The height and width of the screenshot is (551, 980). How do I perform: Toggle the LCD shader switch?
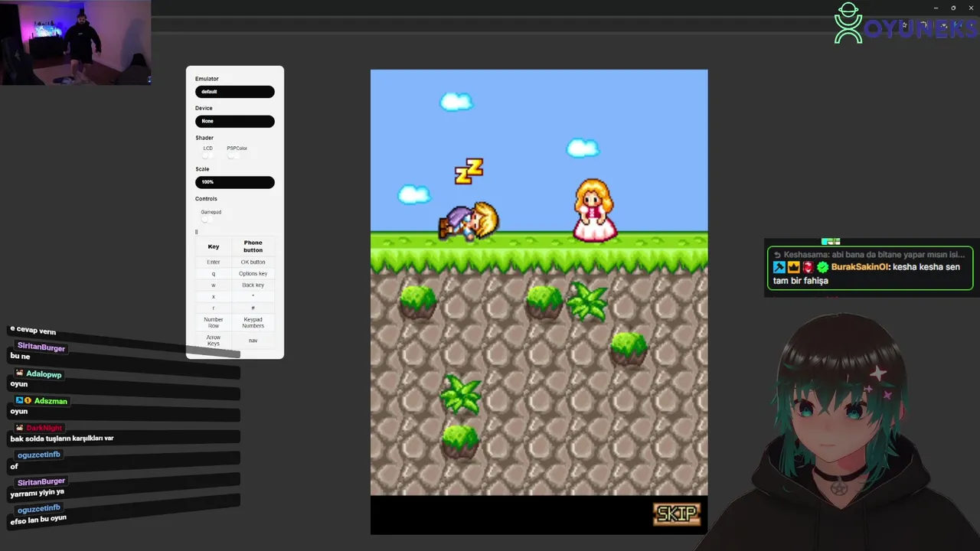pos(207,155)
